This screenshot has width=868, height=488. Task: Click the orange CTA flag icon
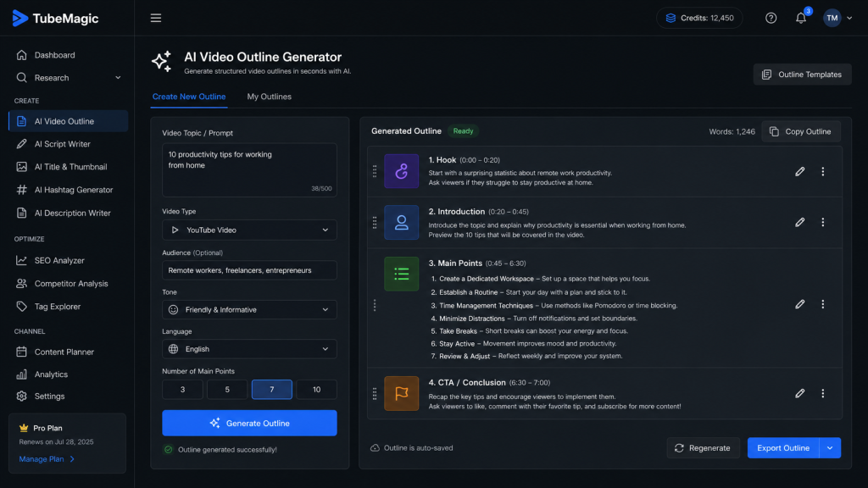[401, 393]
